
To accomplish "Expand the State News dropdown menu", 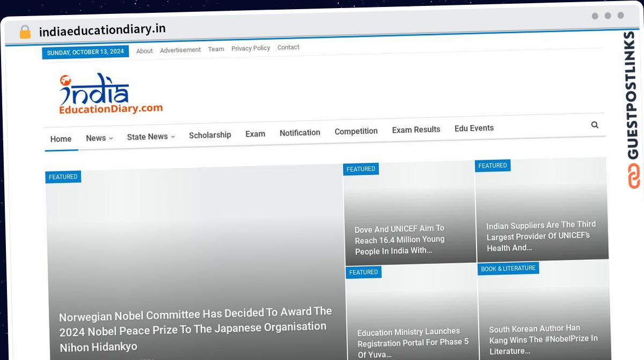I will click(151, 136).
